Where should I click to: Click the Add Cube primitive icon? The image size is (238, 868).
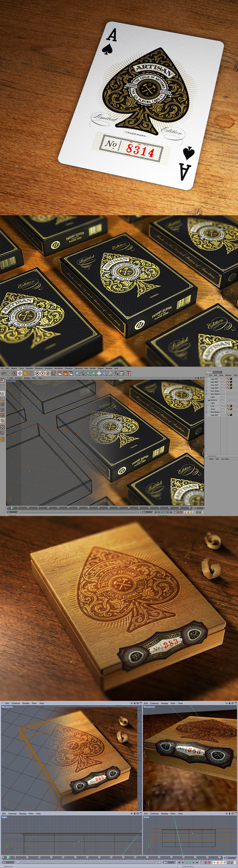78,373
